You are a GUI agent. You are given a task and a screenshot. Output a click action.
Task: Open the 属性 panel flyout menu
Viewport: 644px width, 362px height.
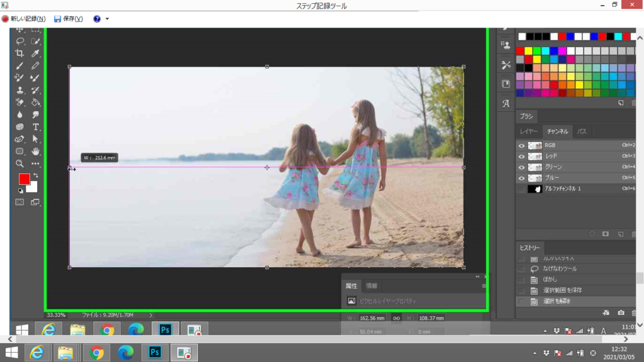[484, 286]
